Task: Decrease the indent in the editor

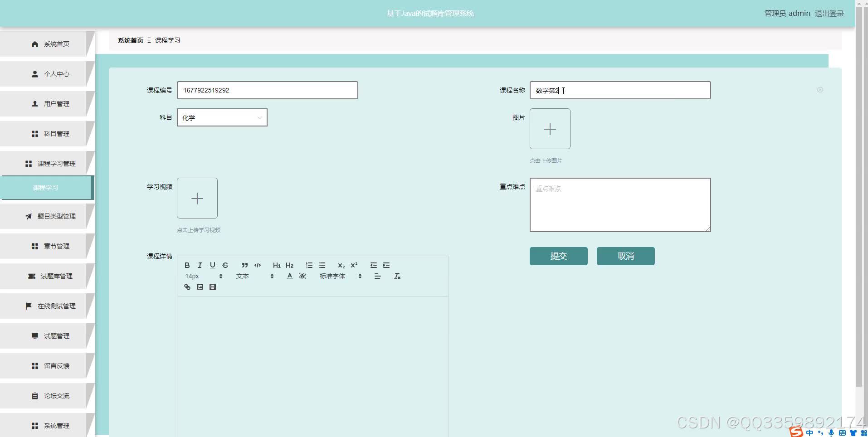Action: (374, 265)
